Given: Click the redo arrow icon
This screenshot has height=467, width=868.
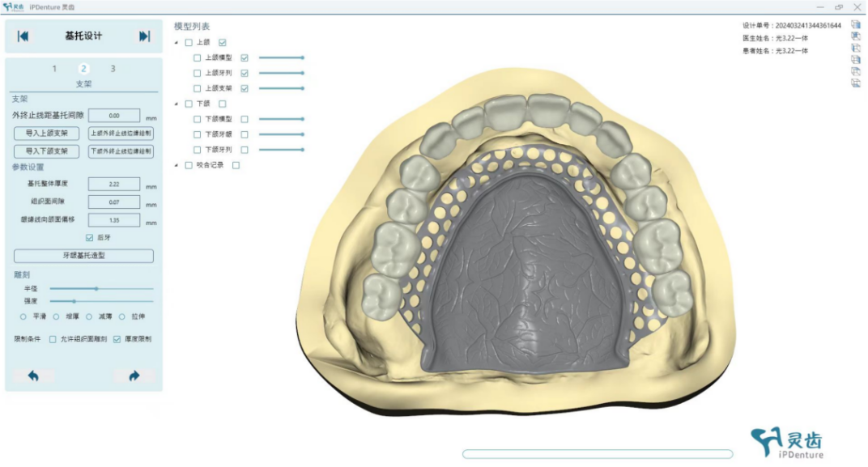Looking at the screenshot, I should (x=134, y=376).
